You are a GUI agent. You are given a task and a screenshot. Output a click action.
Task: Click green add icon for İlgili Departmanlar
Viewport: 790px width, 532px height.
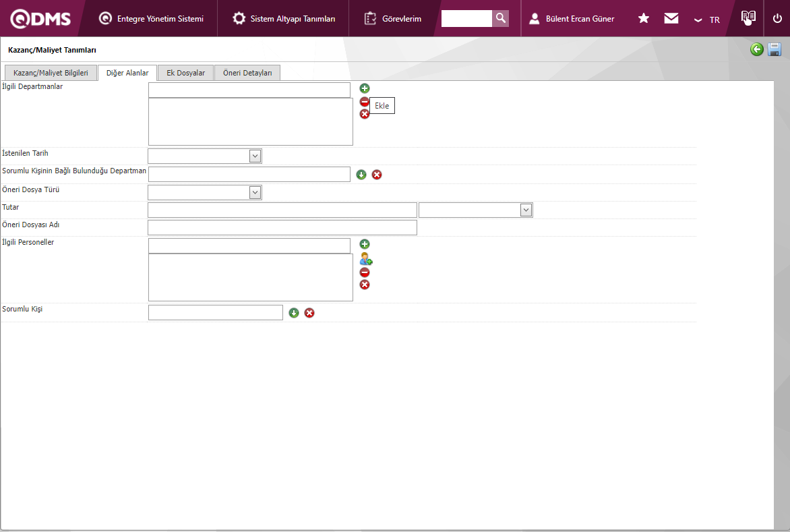pyautogui.click(x=365, y=88)
